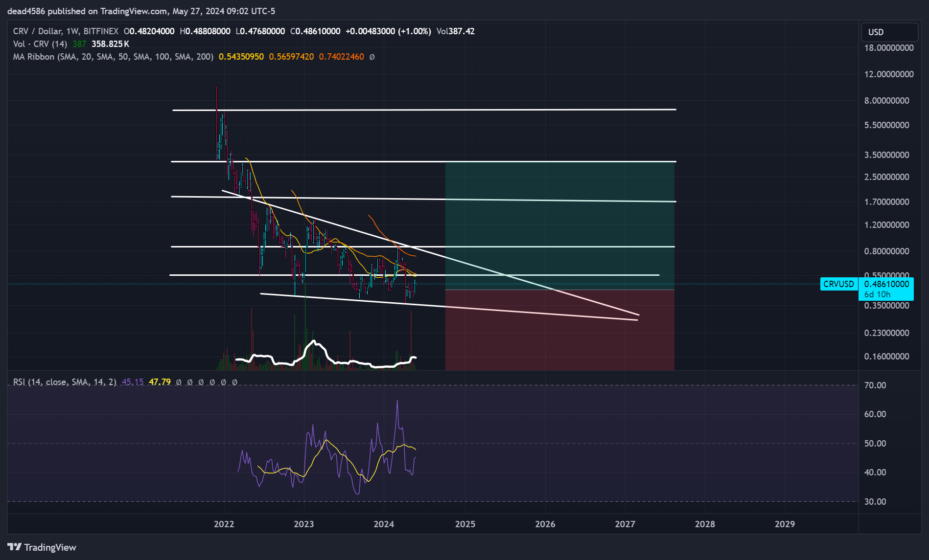
Task: Open the USD currency selector
Action: (x=889, y=32)
